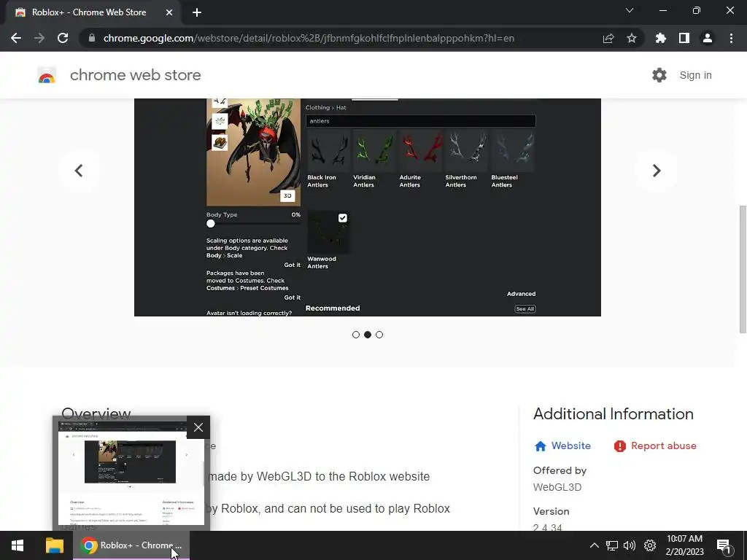The image size is (747, 560).
Task: Click the Black Iron Antlers item
Action: 329,159
